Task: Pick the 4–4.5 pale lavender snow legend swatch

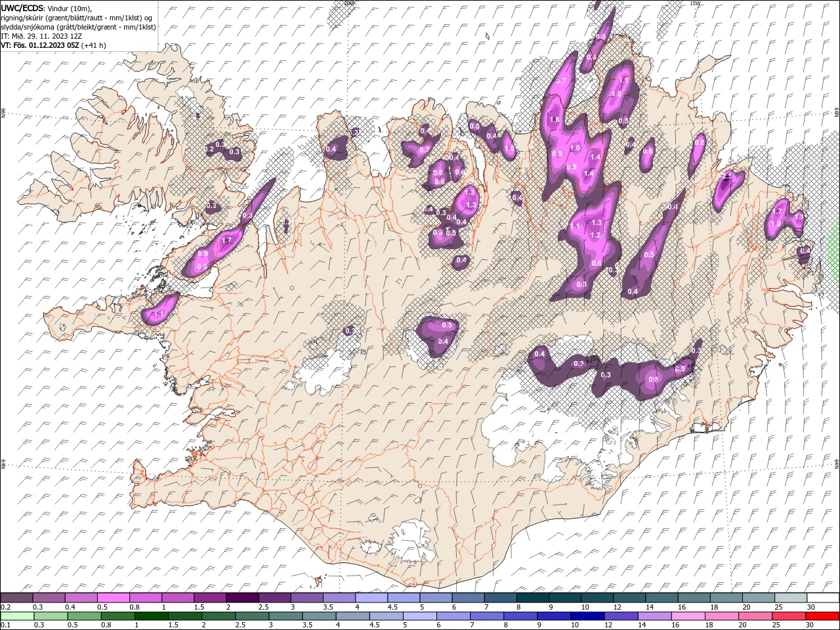Action: (371, 597)
